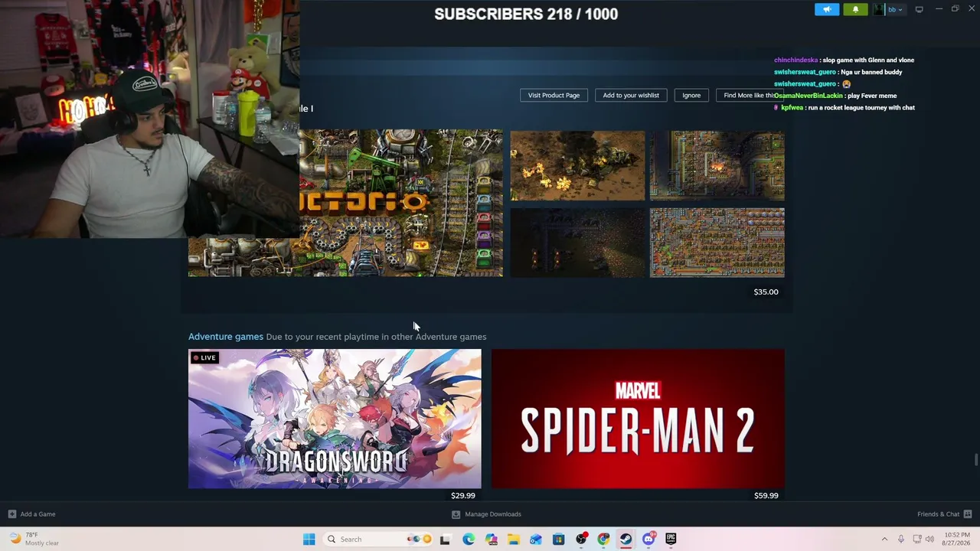Click the Ignore button
This screenshot has width=980, height=551.
click(x=691, y=95)
